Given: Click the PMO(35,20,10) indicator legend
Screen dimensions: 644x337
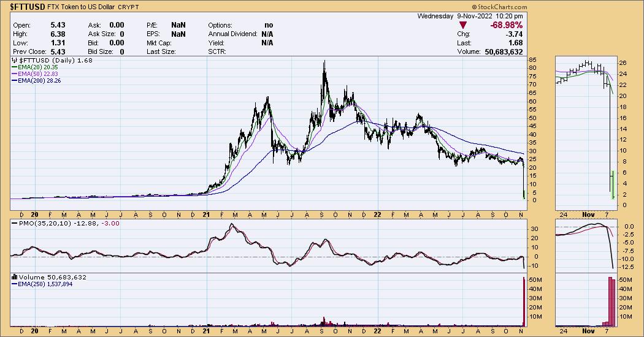Looking at the screenshot, I should click(66, 223).
